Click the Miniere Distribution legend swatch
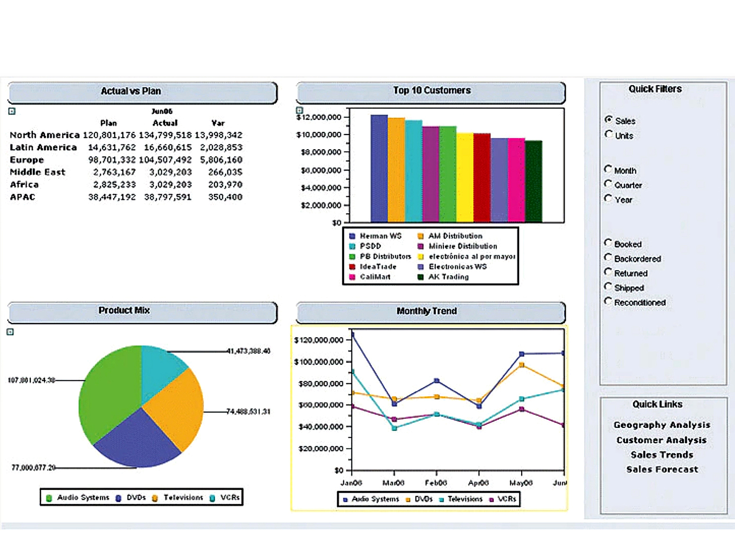The width and height of the screenshot is (735, 560). click(x=421, y=246)
